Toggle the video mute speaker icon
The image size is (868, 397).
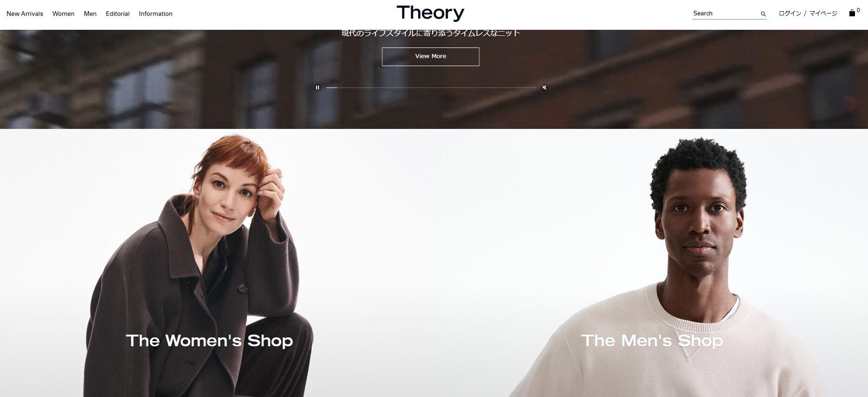point(544,87)
